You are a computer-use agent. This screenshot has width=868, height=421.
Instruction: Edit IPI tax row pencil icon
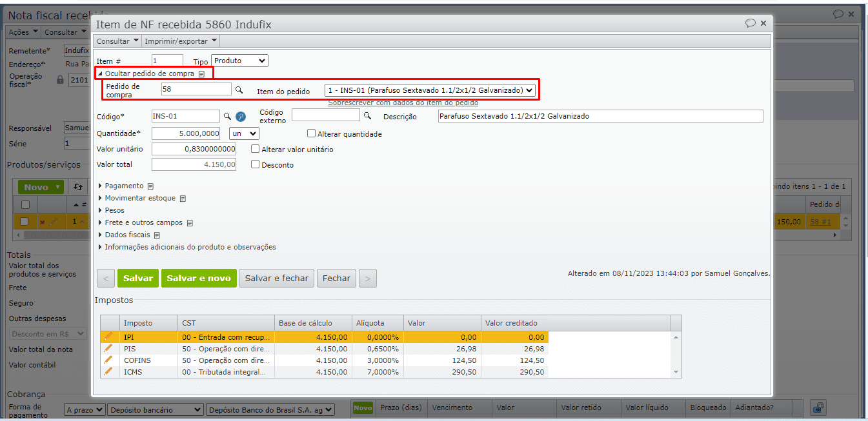click(x=108, y=337)
